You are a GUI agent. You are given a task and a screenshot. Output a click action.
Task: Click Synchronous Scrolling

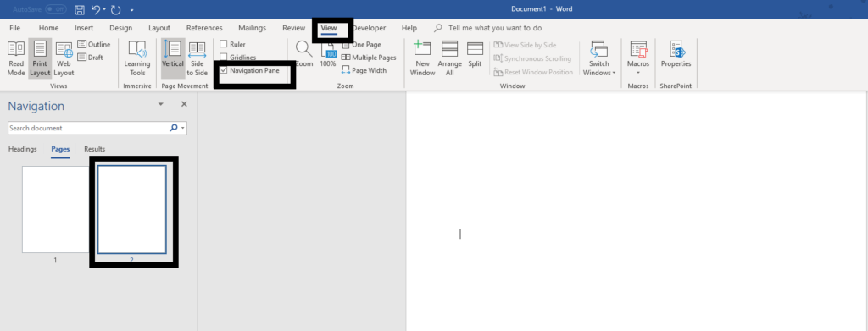(532, 58)
